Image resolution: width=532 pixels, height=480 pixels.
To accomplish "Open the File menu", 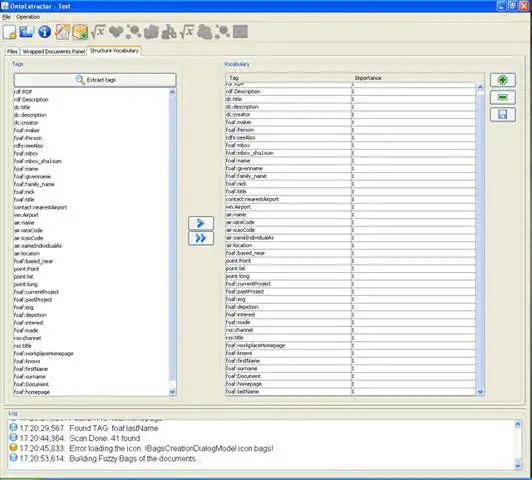I will point(6,17).
